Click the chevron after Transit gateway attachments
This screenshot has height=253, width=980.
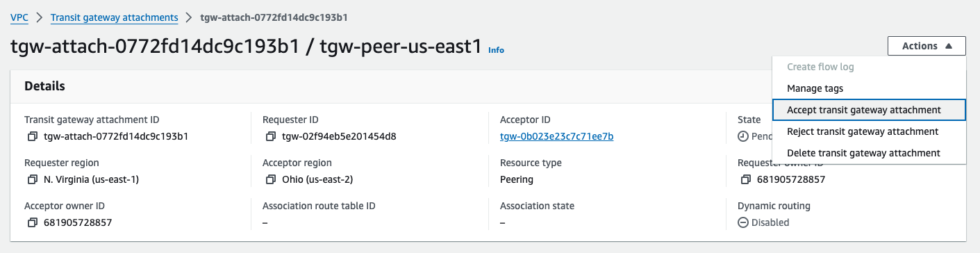point(188,17)
